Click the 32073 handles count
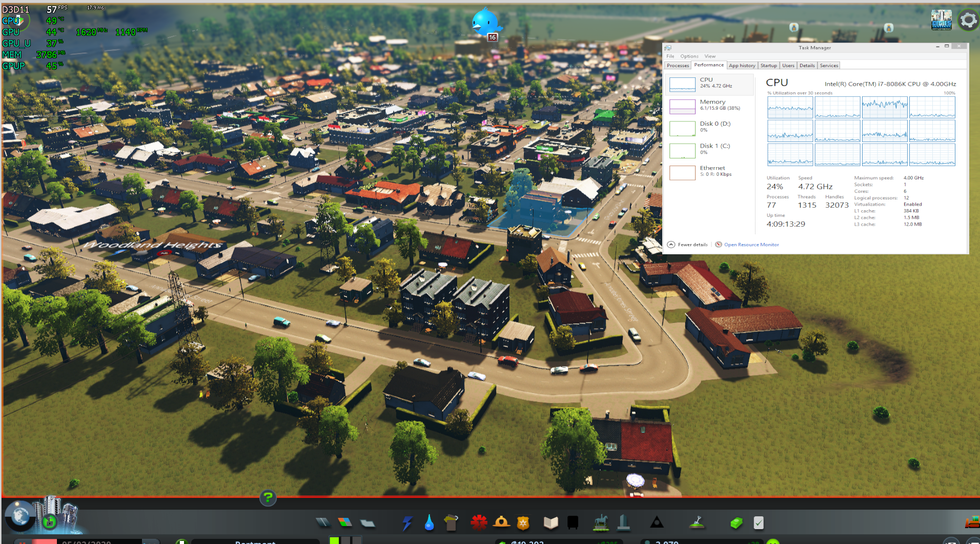The image size is (980, 544). (x=836, y=205)
